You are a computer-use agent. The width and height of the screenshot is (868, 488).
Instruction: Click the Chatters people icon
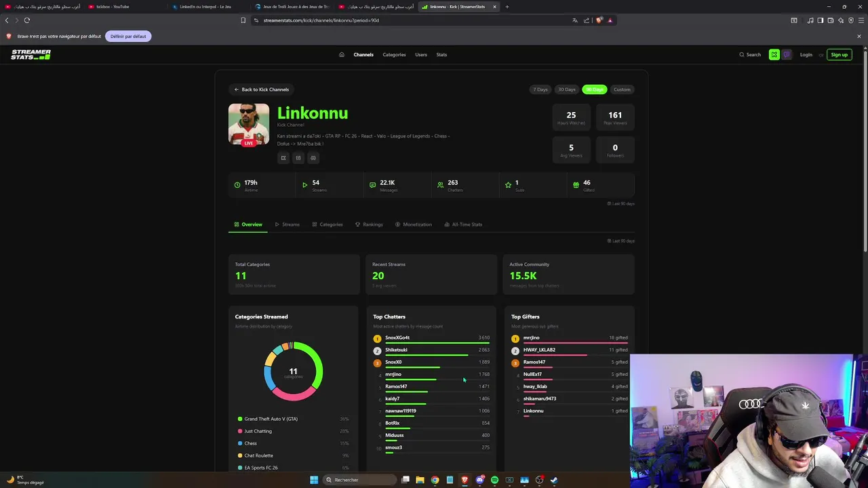440,184
